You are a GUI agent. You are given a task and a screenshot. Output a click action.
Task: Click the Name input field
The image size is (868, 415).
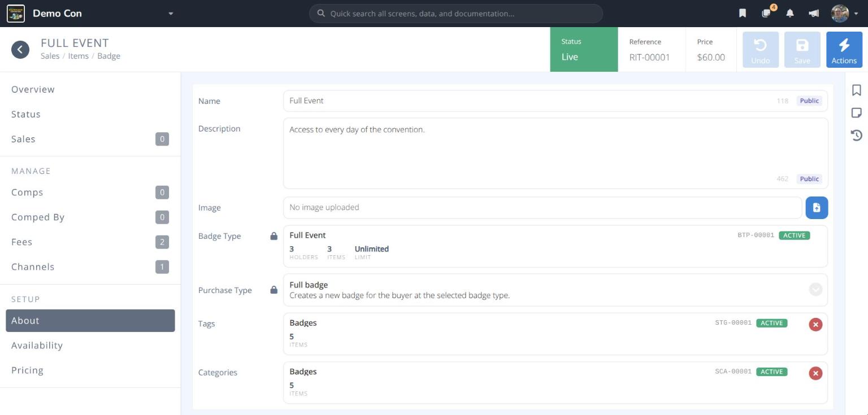point(555,101)
